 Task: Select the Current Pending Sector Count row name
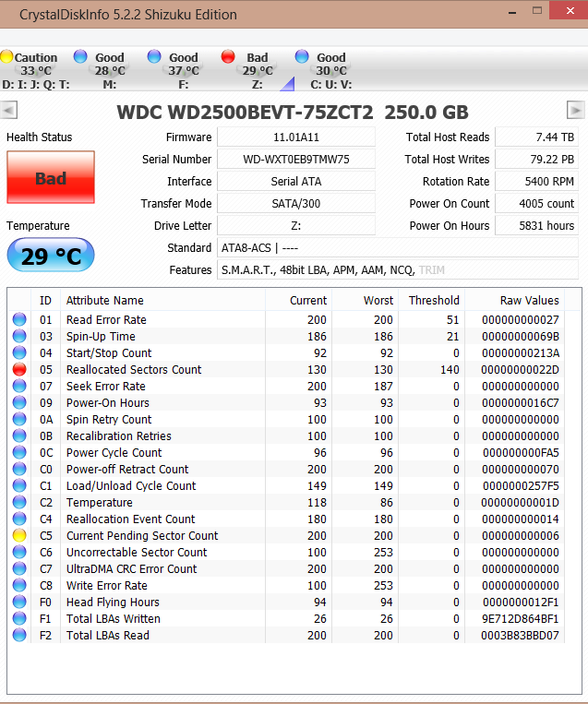point(142,536)
